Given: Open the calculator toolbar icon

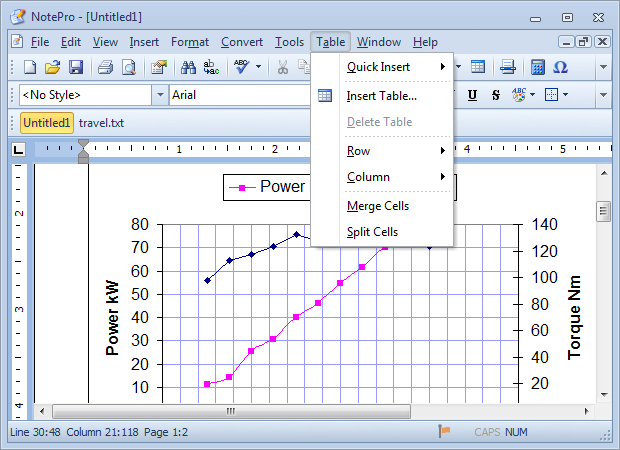Looking at the screenshot, I should point(537,67).
